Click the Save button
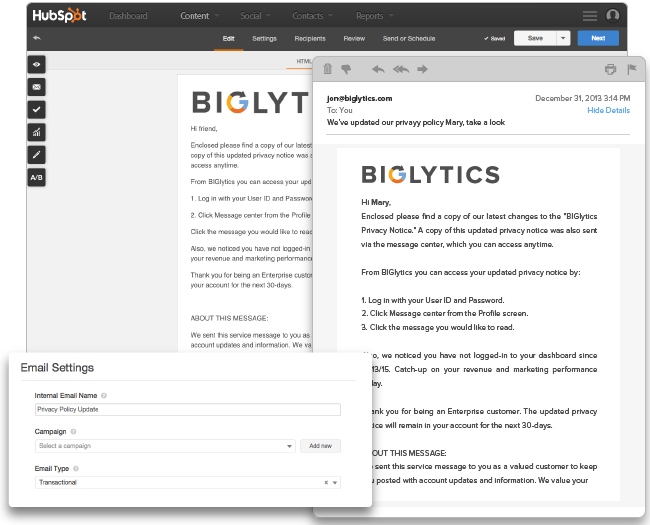This screenshot has height=525, width=650. click(535, 38)
